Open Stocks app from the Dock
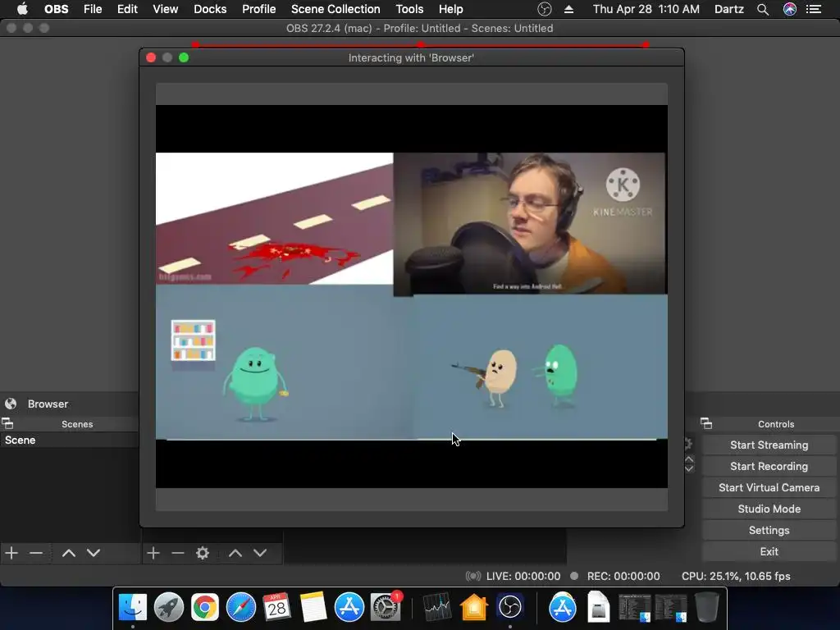 (437, 608)
